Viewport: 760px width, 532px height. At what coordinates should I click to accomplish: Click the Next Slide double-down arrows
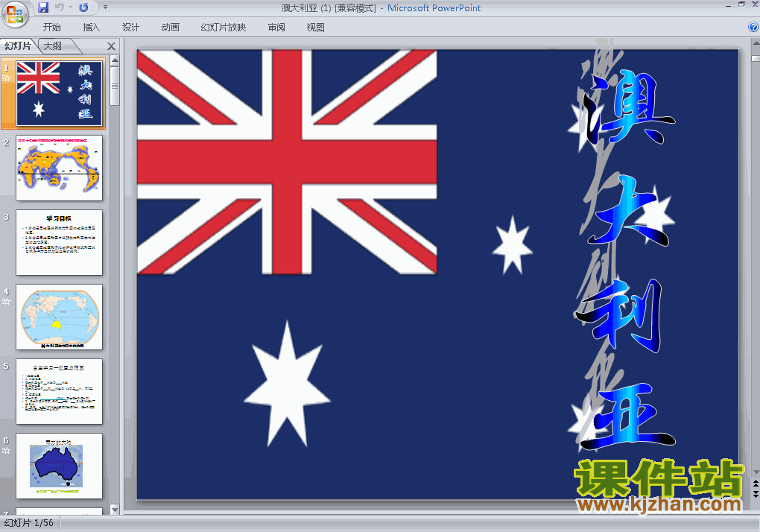click(x=756, y=494)
